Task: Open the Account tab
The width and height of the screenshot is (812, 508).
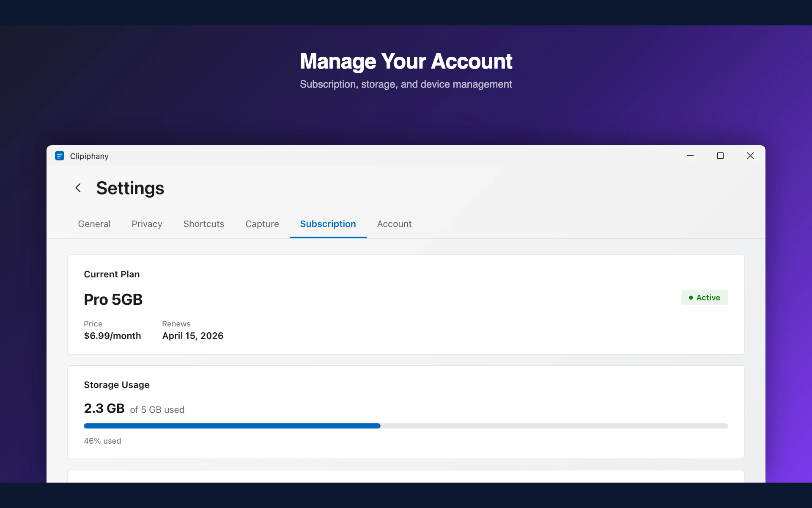Action: tap(394, 224)
